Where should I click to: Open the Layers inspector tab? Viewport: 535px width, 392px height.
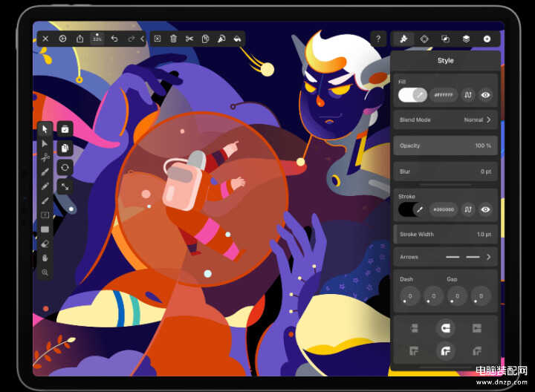466,39
